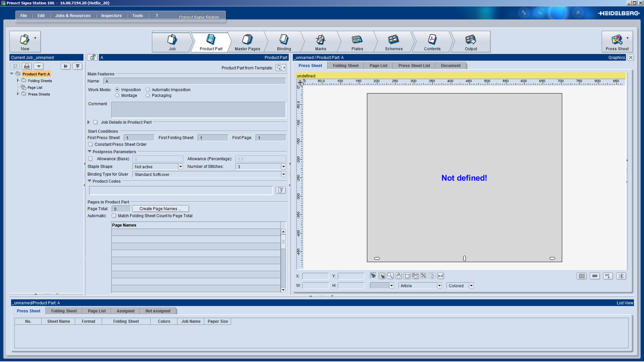Image resolution: width=644 pixels, height=362 pixels.
Task: Open the Master Pages step
Action: pyautogui.click(x=247, y=42)
